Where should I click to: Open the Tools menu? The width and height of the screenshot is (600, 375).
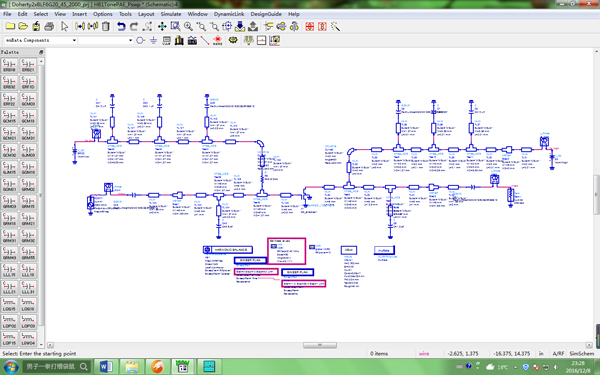pyautogui.click(x=125, y=14)
